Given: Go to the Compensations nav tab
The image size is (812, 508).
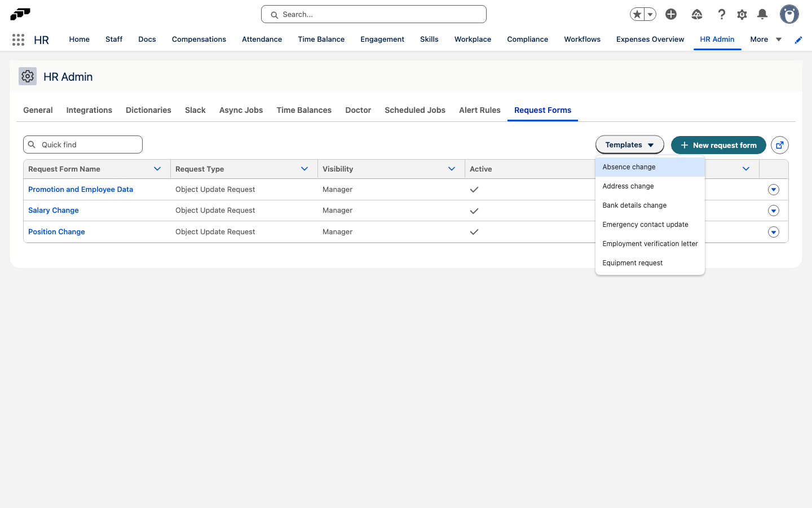Looking at the screenshot, I should pyautogui.click(x=199, y=40).
